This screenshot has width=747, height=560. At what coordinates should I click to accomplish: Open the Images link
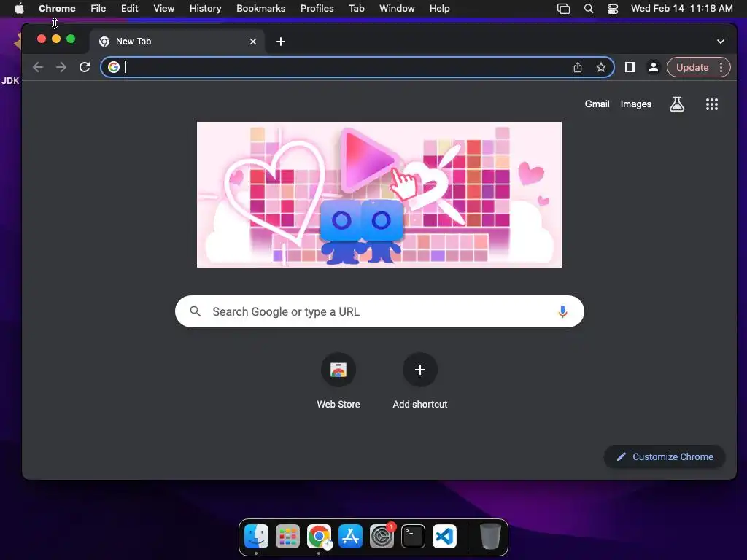click(x=635, y=104)
